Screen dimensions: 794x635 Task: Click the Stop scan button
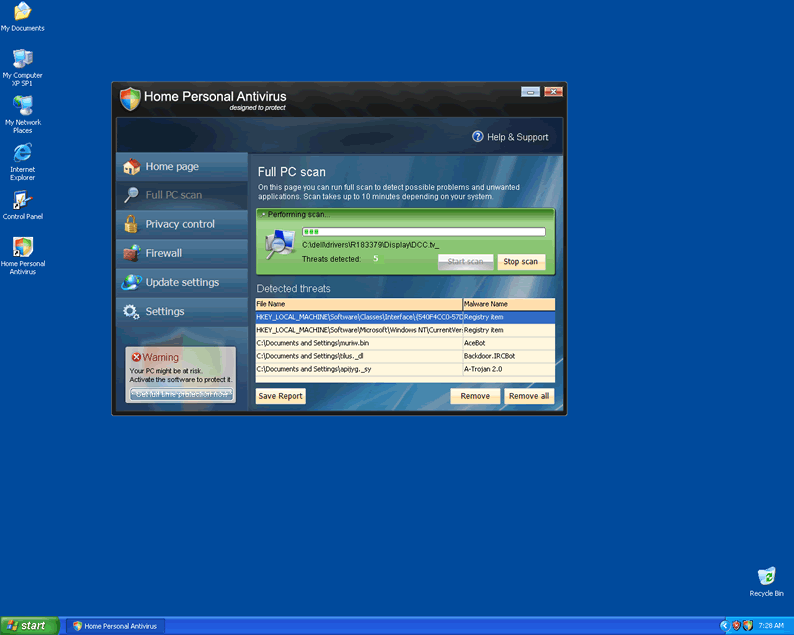click(520, 262)
